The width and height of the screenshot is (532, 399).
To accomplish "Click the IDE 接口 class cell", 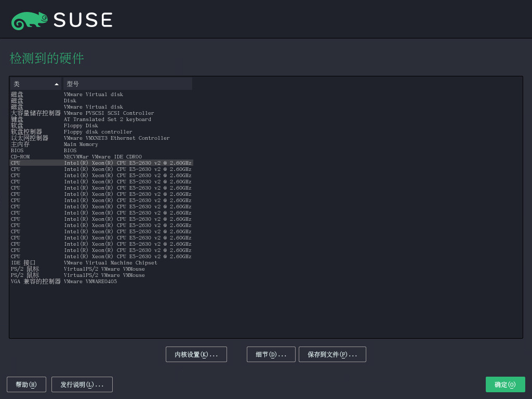I will [x=23, y=262].
